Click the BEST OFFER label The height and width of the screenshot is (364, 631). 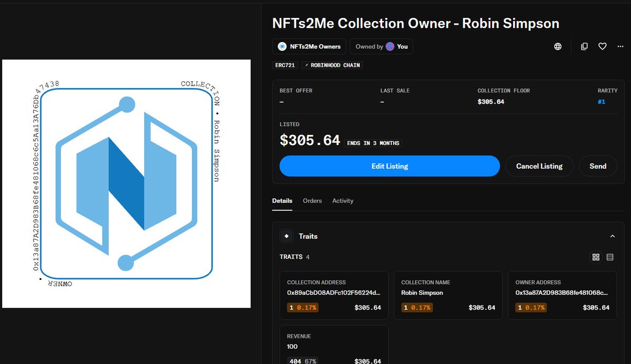tap(296, 91)
